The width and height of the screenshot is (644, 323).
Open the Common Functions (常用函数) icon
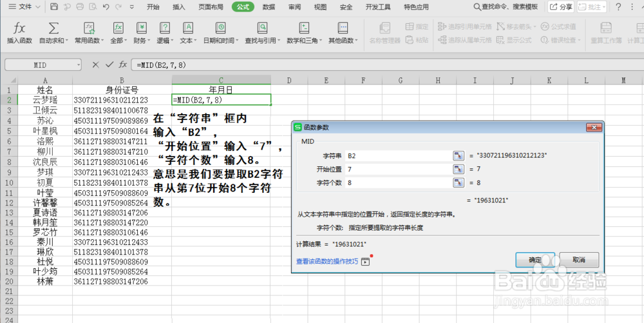pyautogui.click(x=89, y=28)
